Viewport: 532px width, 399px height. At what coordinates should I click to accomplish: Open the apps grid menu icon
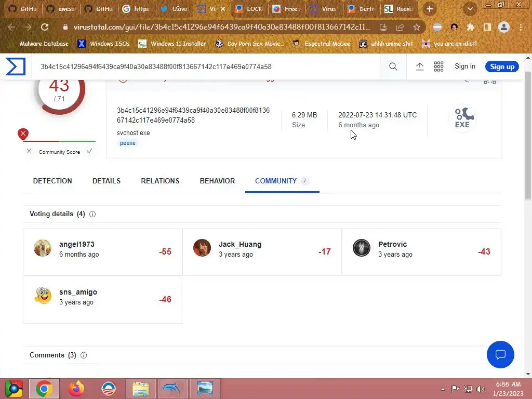click(x=438, y=66)
